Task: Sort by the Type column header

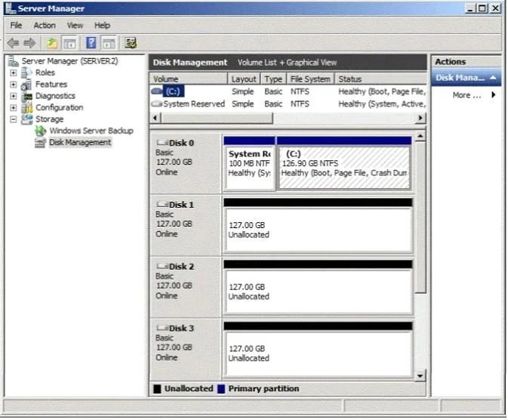Action: pos(273,79)
